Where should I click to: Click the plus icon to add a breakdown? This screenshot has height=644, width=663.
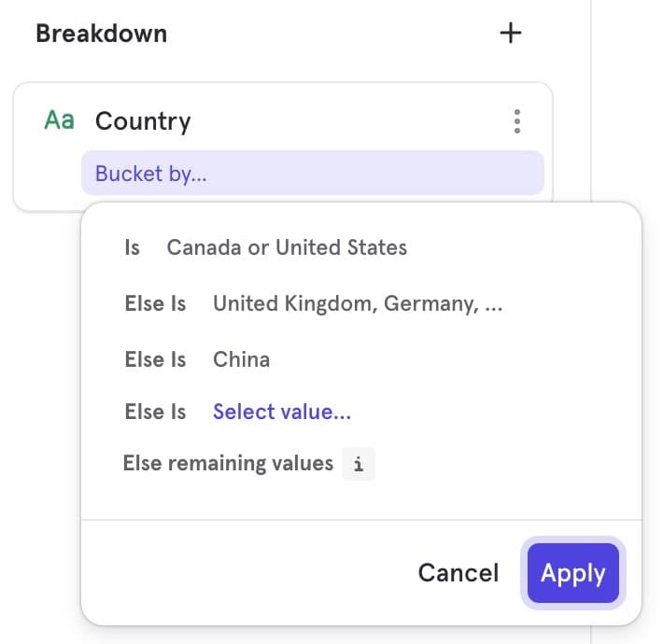pos(510,34)
